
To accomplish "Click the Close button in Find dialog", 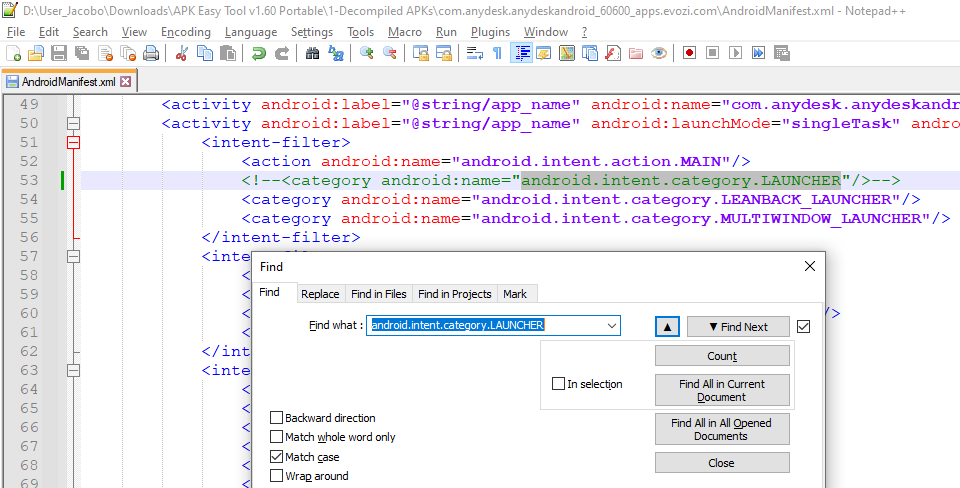I will pyautogui.click(x=722, y=463).
